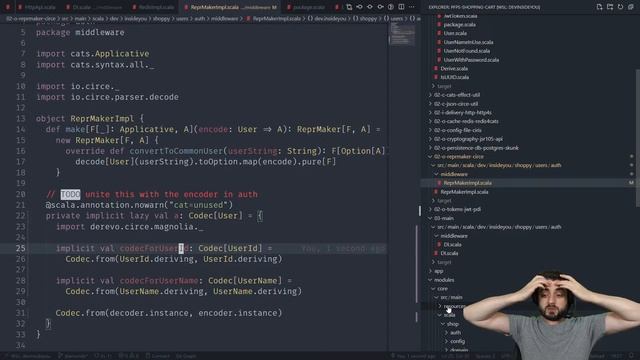This screenshot has height=360, width=640.
Task: Open UserWithPassword.scala in the Explorer
Action: pos(468,60)
